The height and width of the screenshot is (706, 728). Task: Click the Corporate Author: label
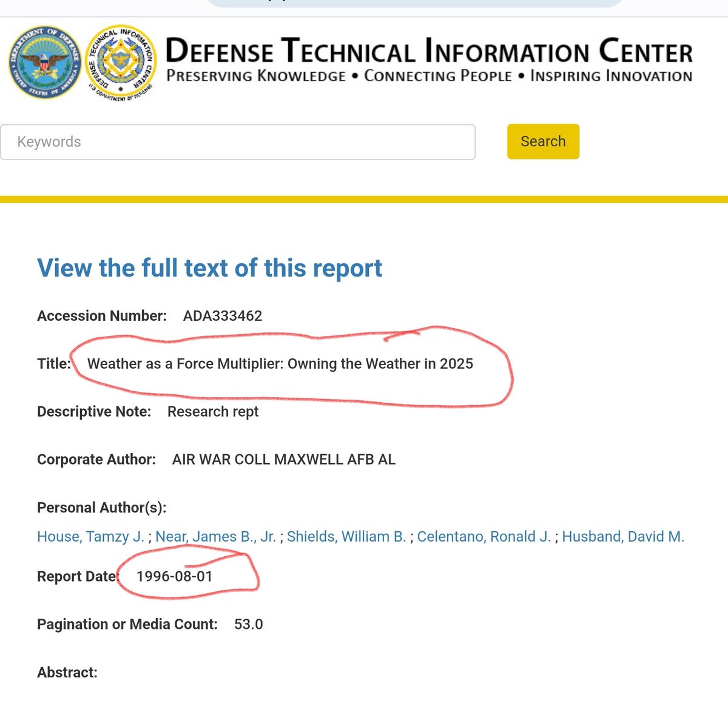tap(96, 460)
